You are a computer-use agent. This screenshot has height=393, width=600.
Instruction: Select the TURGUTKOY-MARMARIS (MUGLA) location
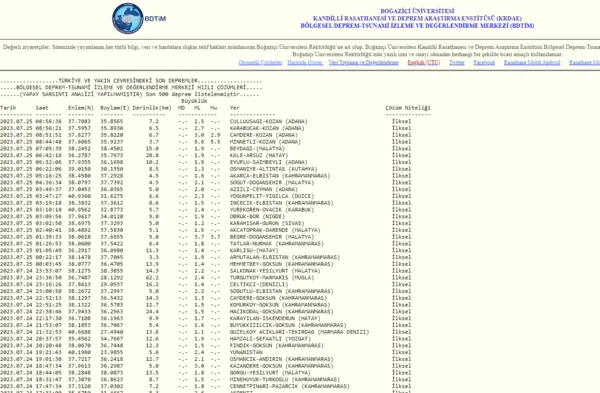[272, 278]
